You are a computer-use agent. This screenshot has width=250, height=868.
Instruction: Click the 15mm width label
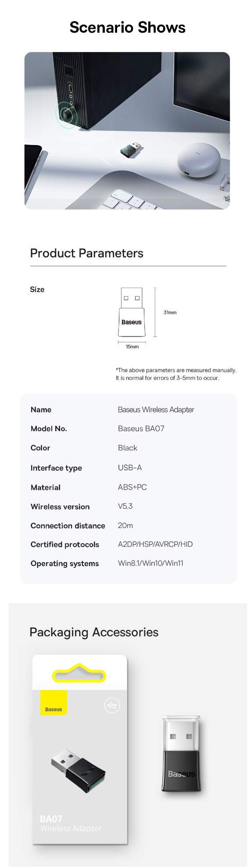click(132, 347)
